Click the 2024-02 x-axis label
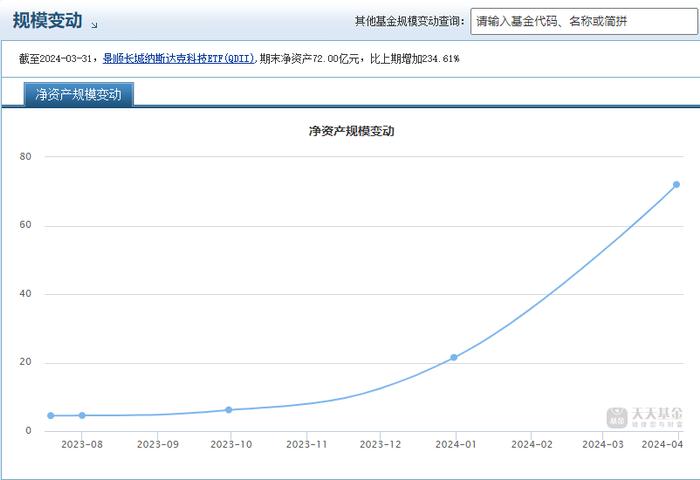 [x=532, y=444]
